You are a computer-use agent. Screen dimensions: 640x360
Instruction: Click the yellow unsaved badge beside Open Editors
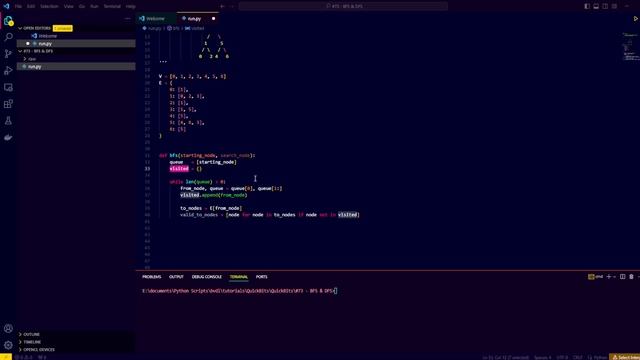click(62, 28)
